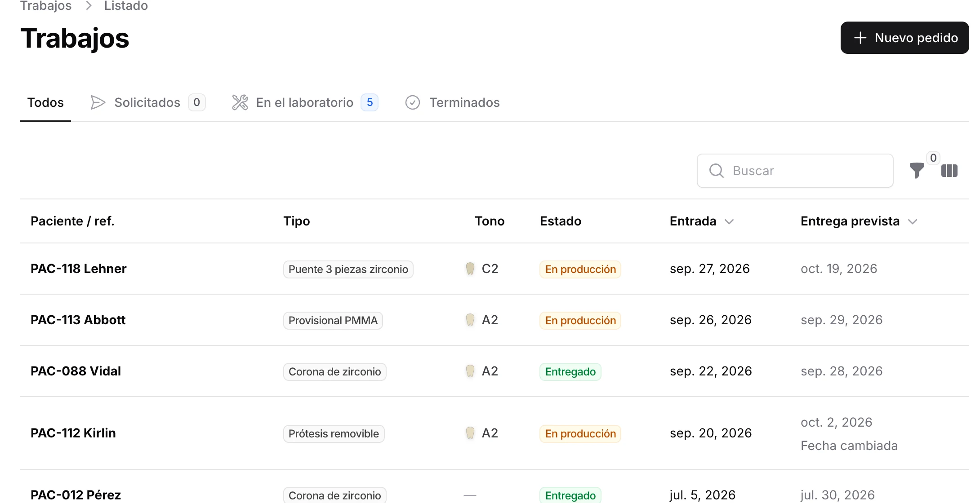Open the PAC-113 Abbott row
This screenshot has height=503, width=980.
click(494, 320)
